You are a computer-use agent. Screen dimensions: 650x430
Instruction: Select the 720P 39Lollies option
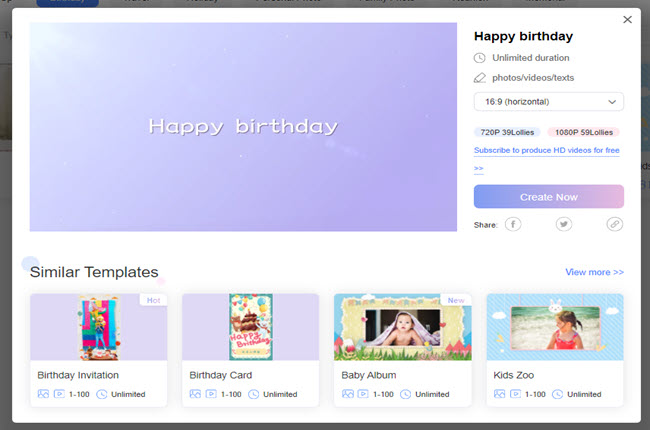click(507, 132)
